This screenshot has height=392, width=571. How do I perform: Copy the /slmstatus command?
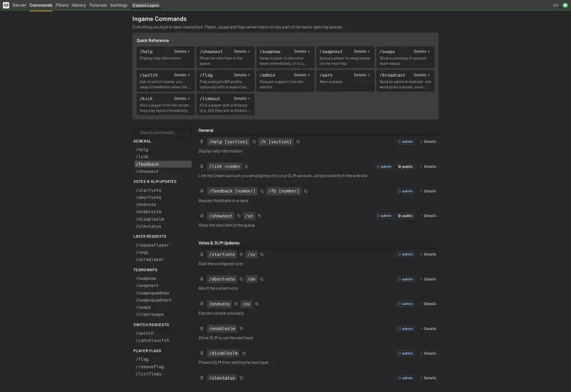pos(241,378)
